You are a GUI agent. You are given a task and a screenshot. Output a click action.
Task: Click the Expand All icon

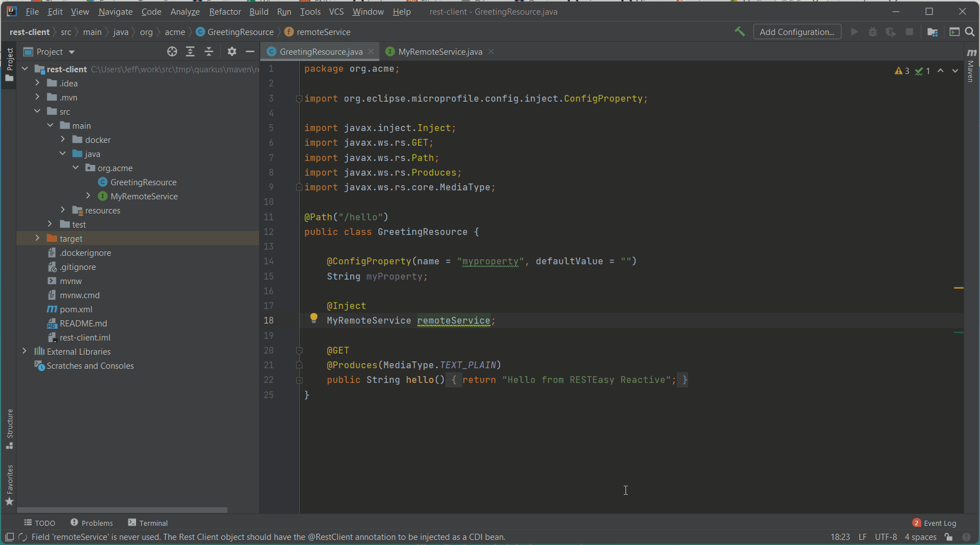point(190,51)
